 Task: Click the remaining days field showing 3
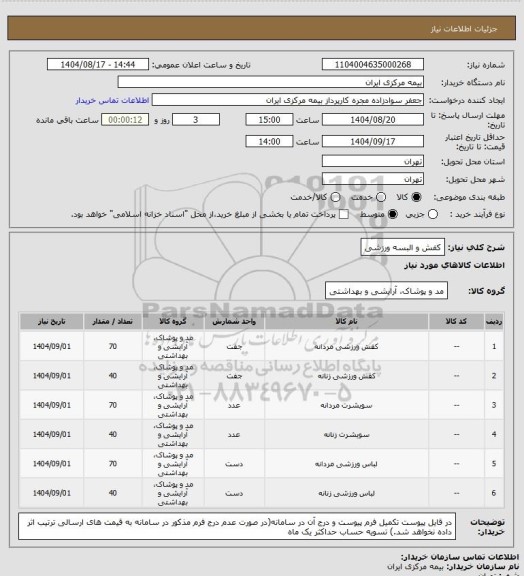point(196,120)
